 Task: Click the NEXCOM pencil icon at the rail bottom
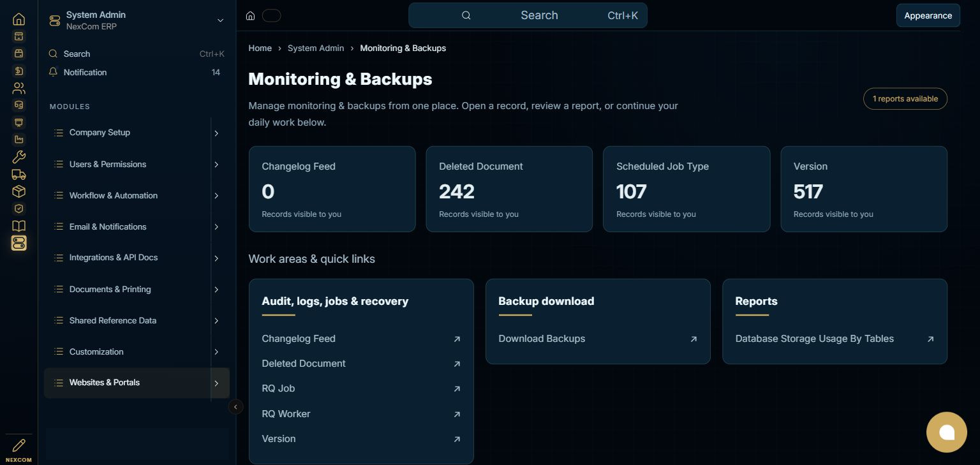point(19,445)
